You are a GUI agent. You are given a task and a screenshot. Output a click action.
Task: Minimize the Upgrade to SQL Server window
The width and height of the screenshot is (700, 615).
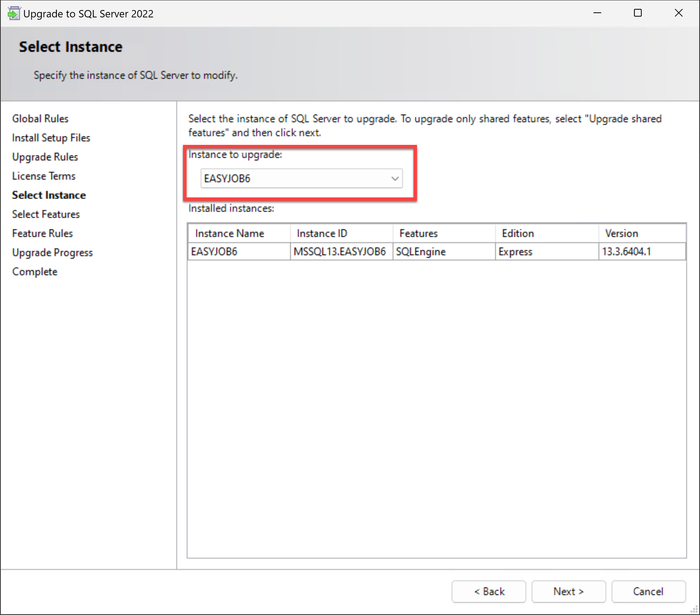(x=597, y=13)
